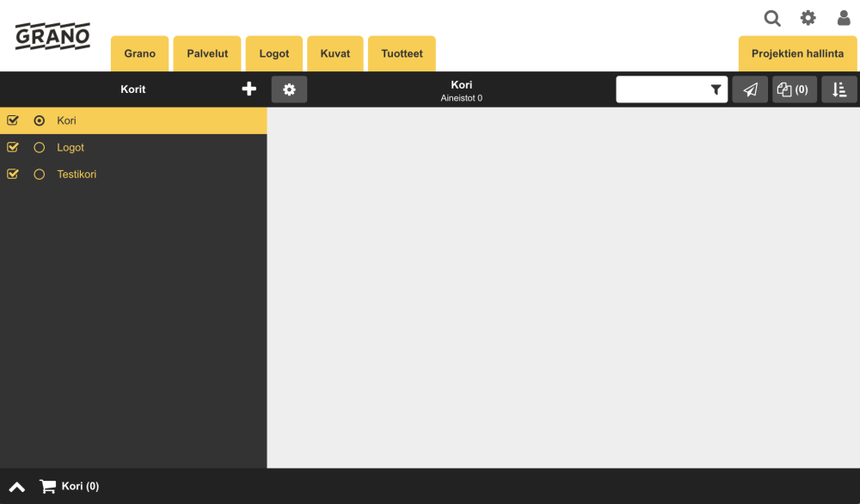Viewport: 860px width, 504px height.
Task: Click the Aineistot 0 count text
Action: [461, 98]
